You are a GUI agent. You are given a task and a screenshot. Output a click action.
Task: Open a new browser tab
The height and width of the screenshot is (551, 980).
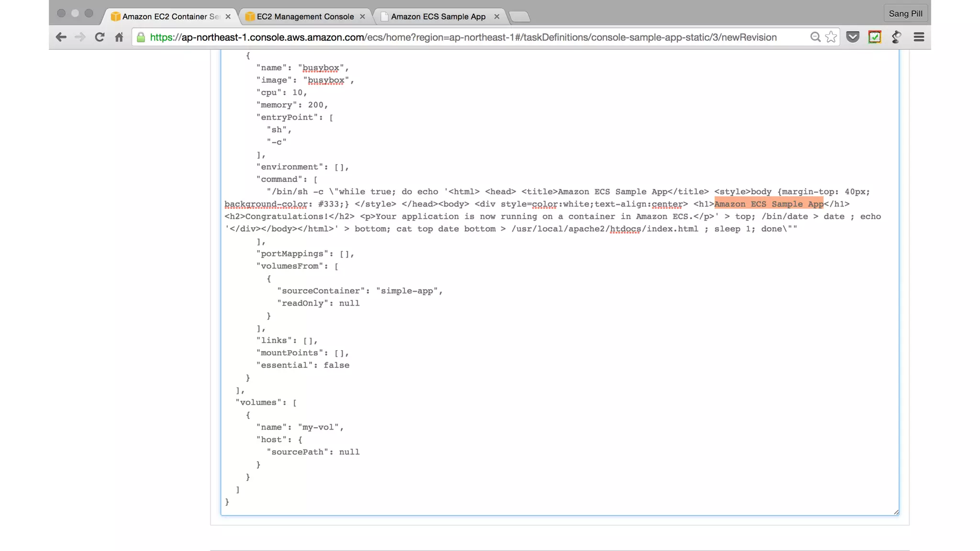pyautogui.click(x=520, y=17)
